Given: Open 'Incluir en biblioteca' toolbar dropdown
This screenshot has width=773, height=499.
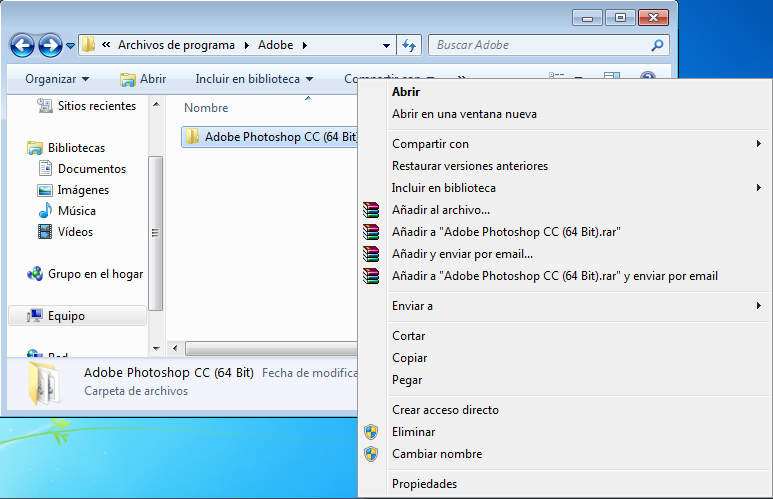Looking at the screenshot, I should [x=254, y=79].
